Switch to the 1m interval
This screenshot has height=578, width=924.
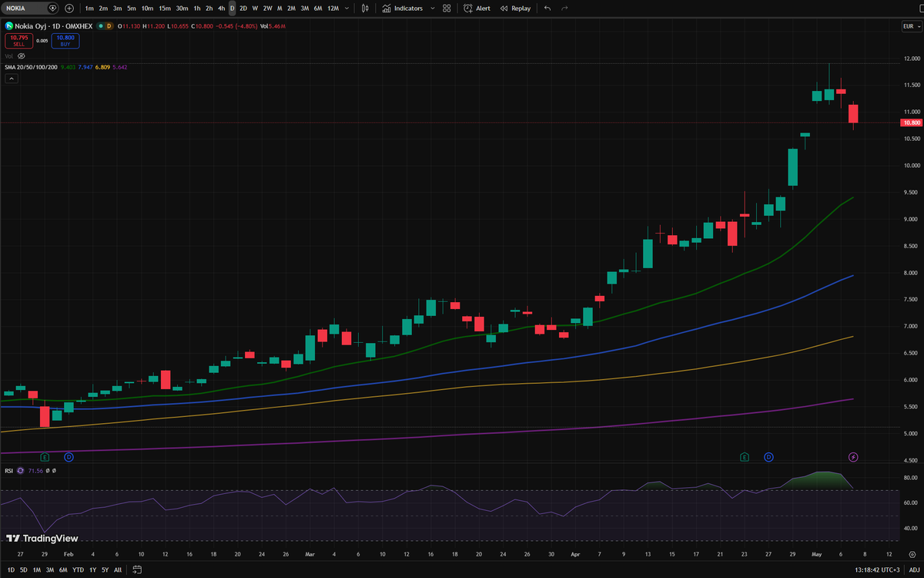(89, 8)
